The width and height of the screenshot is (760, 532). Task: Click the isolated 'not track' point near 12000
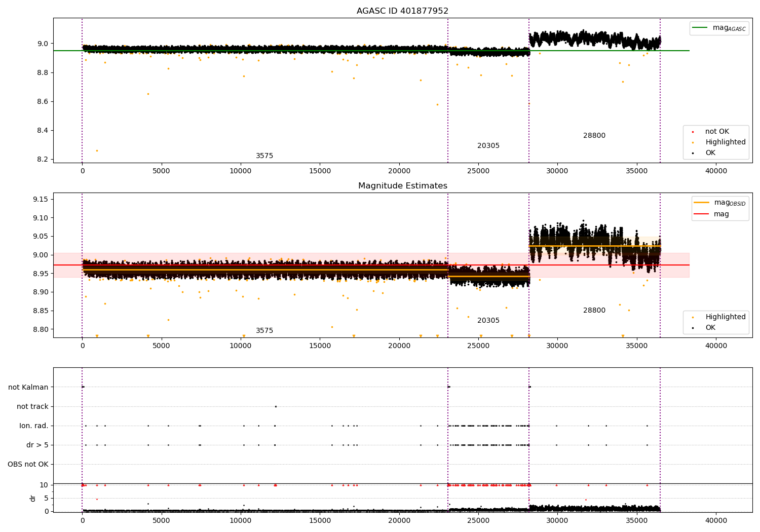pyautogui.click(x=276, y=406)
